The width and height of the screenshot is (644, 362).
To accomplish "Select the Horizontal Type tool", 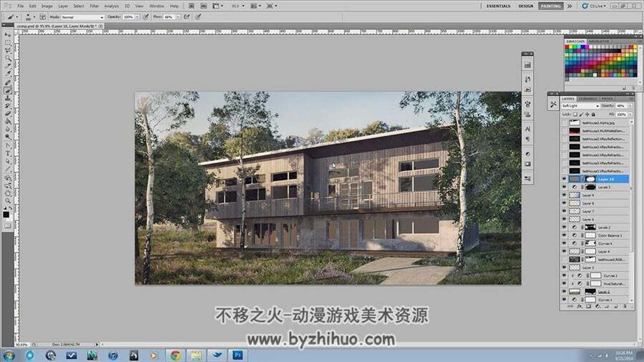I will [7, 154].
